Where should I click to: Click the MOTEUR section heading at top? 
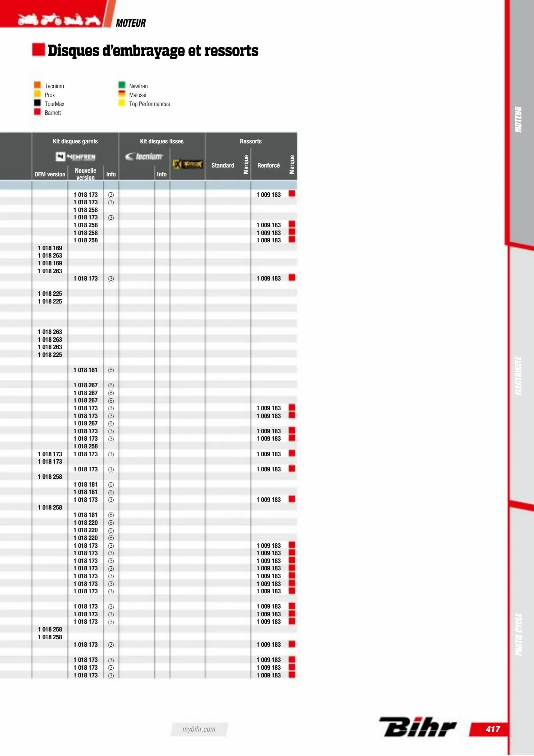(x=131, y=23)
